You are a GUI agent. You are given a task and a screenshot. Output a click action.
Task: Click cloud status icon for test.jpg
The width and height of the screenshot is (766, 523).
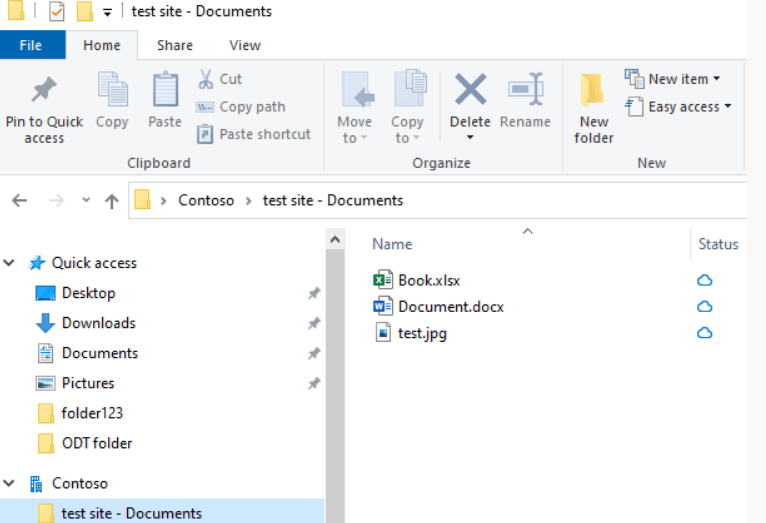704,333
